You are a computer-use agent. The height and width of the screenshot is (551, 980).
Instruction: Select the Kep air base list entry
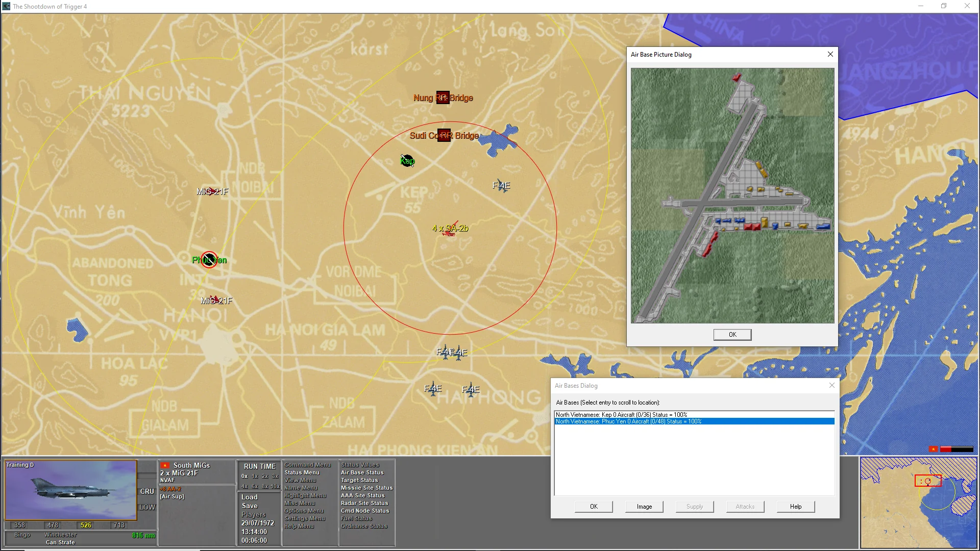[695, 415]
